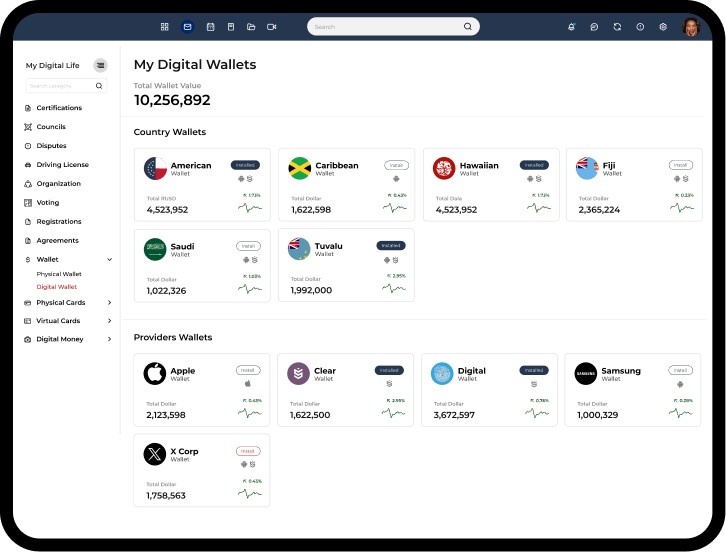
Task: Collapse the Wallet section chevron
Action: pos(109,260)
